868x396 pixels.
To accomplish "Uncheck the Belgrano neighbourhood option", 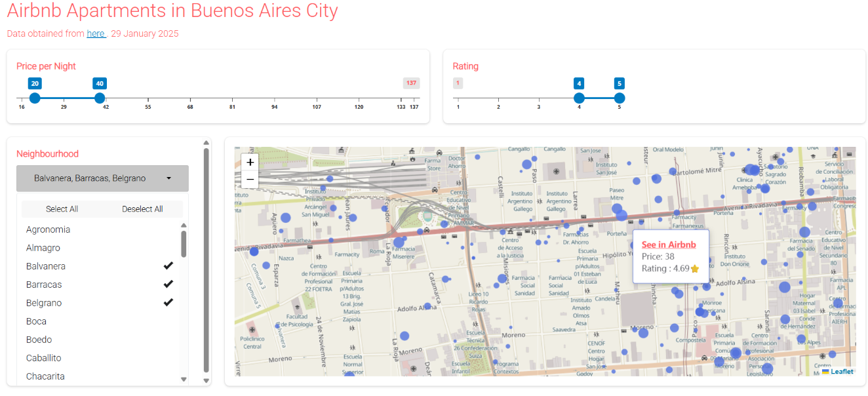I will click(x=102, y=303).
